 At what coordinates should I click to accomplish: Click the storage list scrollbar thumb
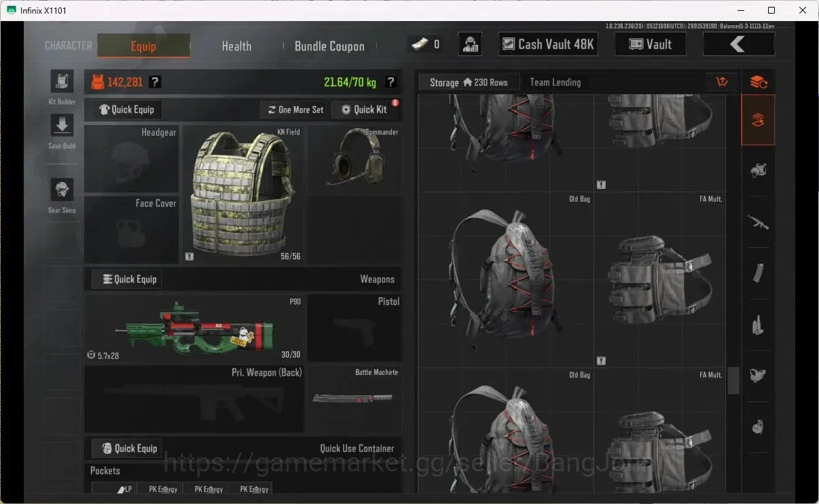point(733,380)
